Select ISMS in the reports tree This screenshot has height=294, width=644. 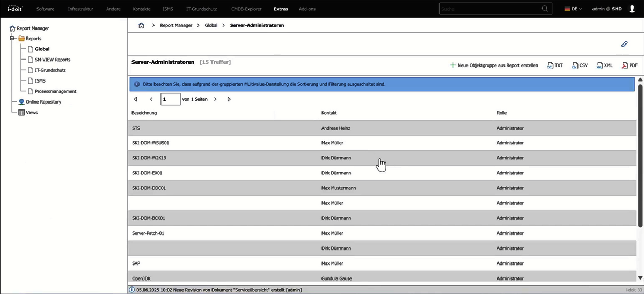pyautogui.click(x=40, y=80)
